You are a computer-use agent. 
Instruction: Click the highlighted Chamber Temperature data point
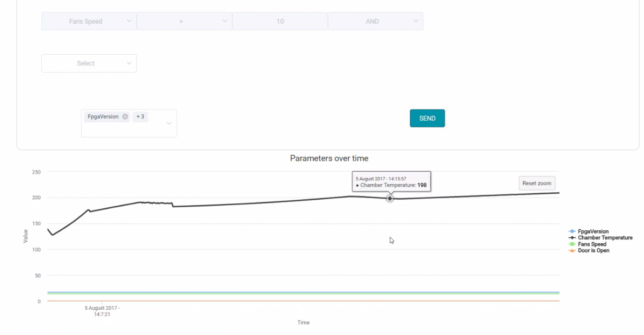[390, 199]
